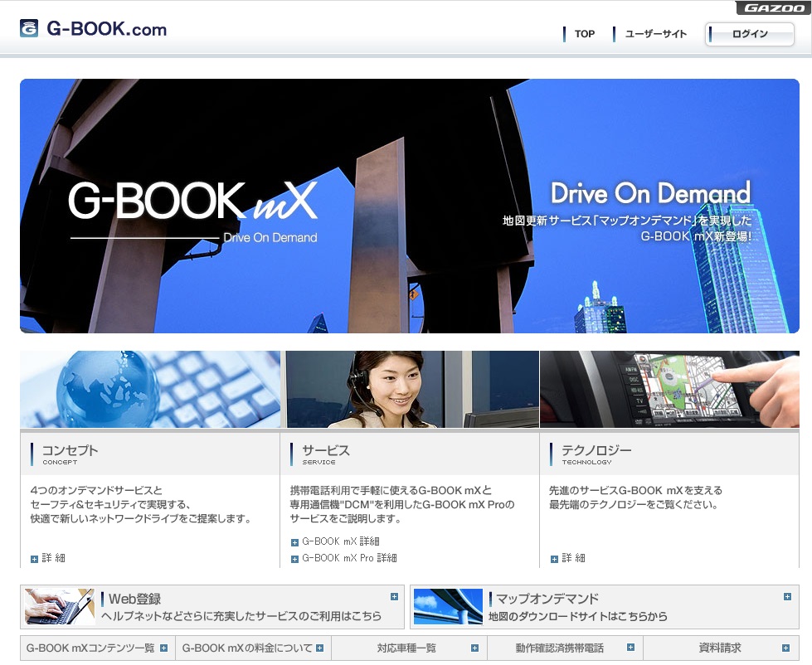
Task: Click the Drive On Demand hero banner
Action: click(x=410, y=206)
